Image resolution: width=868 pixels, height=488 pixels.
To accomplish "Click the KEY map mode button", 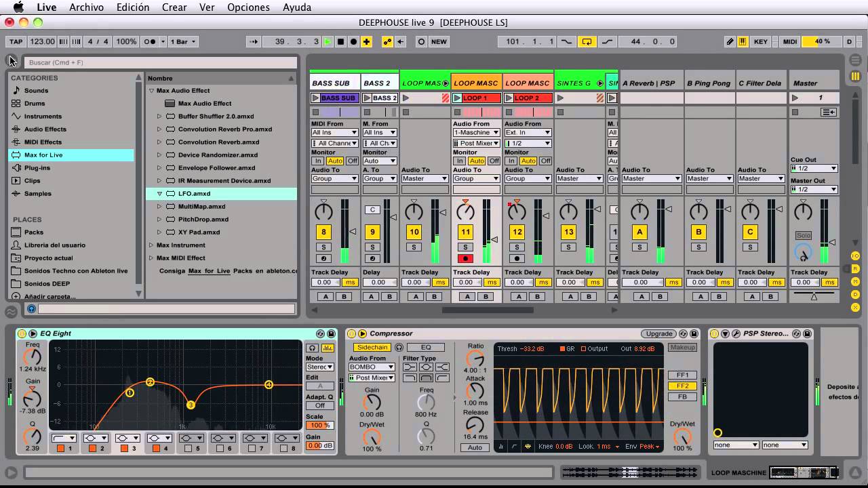I will (x=761, y=41).
